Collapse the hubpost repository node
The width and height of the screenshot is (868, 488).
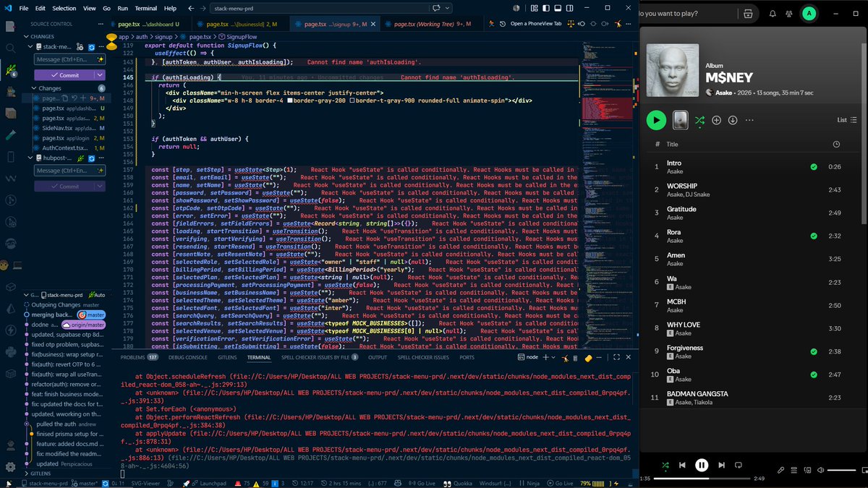(30, 158)
